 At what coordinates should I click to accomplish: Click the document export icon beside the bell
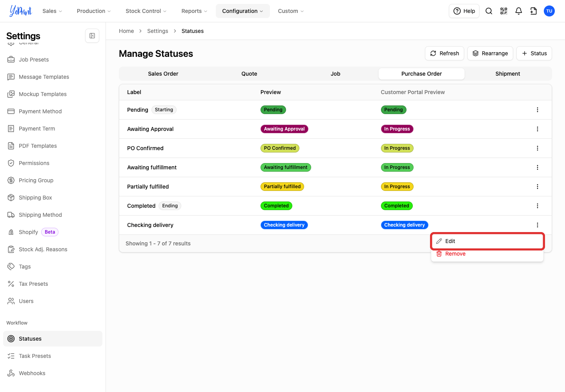[534, 11]
